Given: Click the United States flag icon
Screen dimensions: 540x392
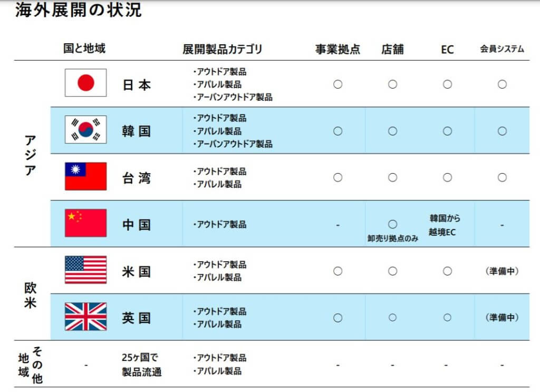Looking at the screenshot, I should point(86,270).
